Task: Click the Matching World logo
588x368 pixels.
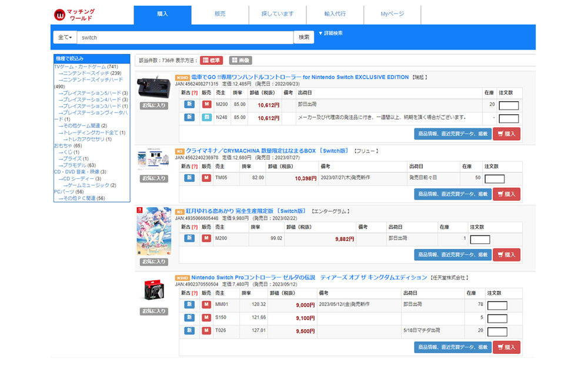Action: [x=74, y=15]
